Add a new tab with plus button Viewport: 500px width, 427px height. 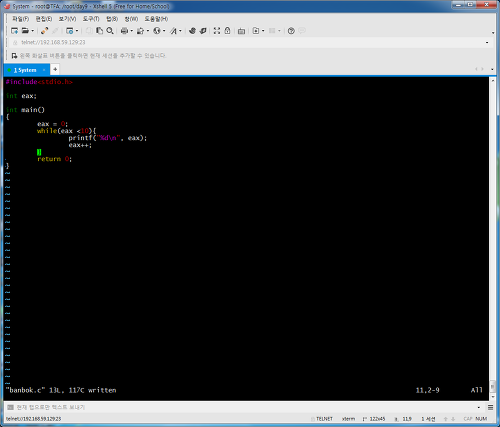pos(55,69)
